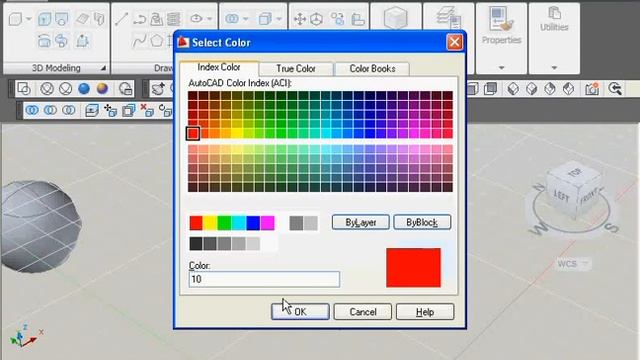640x360 pixels.
Task: Click Intersect in the solid editing toolbar
Action: 69,110
